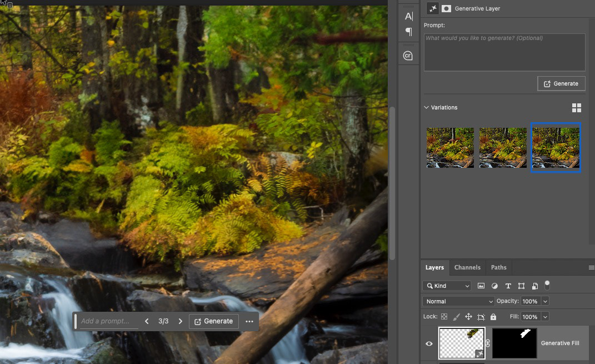Open the Normal blend mode dropdown
The image size is (595, 364).
coord(458,301)
